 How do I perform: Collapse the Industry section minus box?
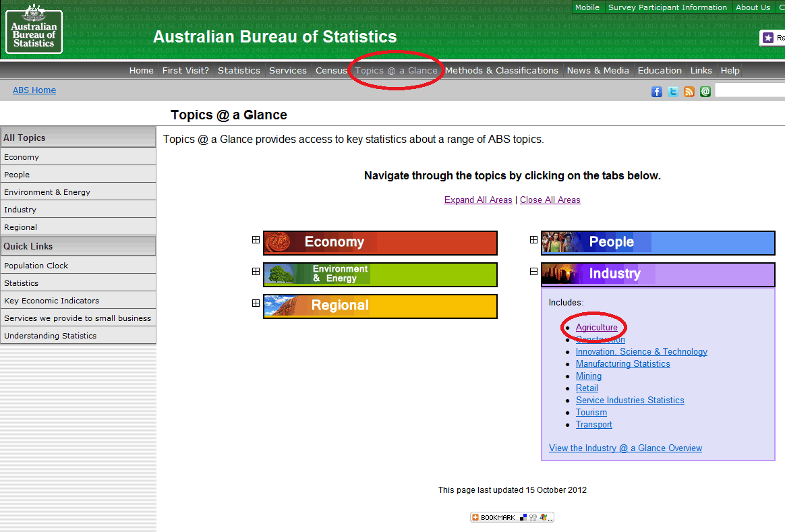(x=533, y=271)
